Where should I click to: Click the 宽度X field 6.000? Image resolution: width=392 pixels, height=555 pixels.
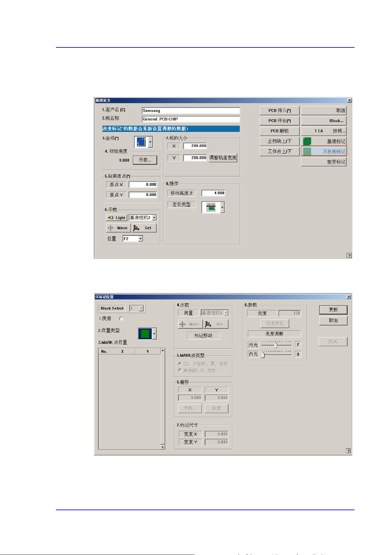click(x=217, y=434)
